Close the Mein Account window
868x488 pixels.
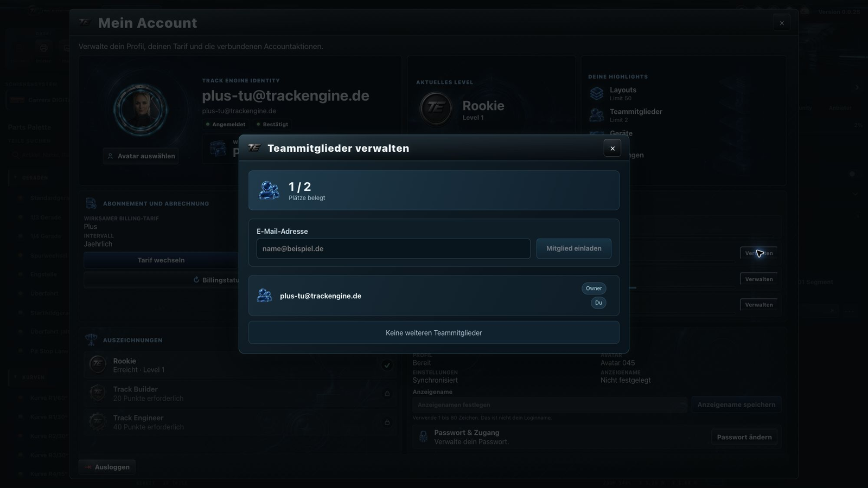(782, 23)
